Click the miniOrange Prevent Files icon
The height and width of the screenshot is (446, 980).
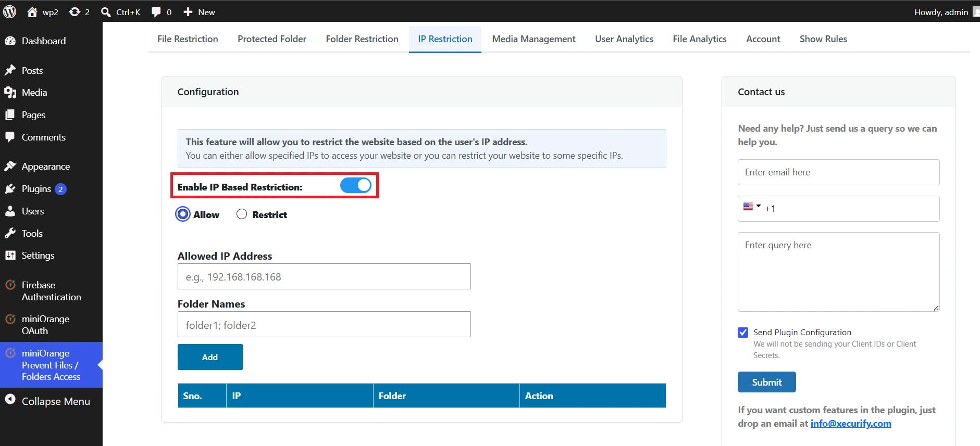coord(10,353)
